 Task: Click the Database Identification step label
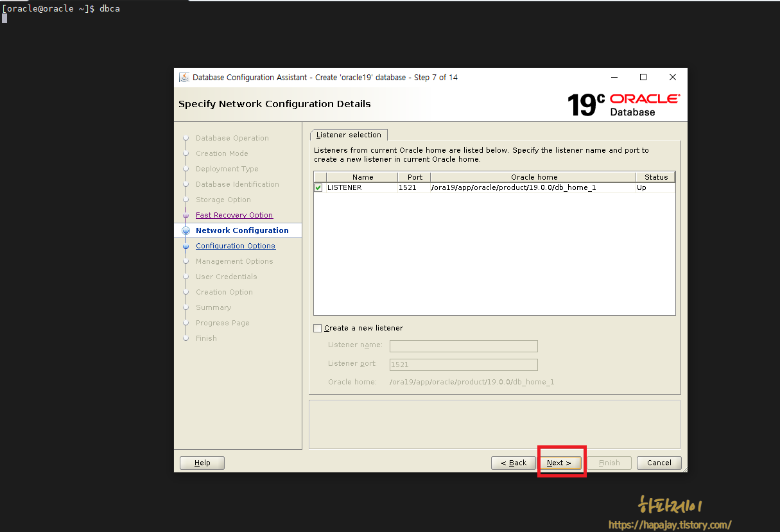click(x=238, y=184)
